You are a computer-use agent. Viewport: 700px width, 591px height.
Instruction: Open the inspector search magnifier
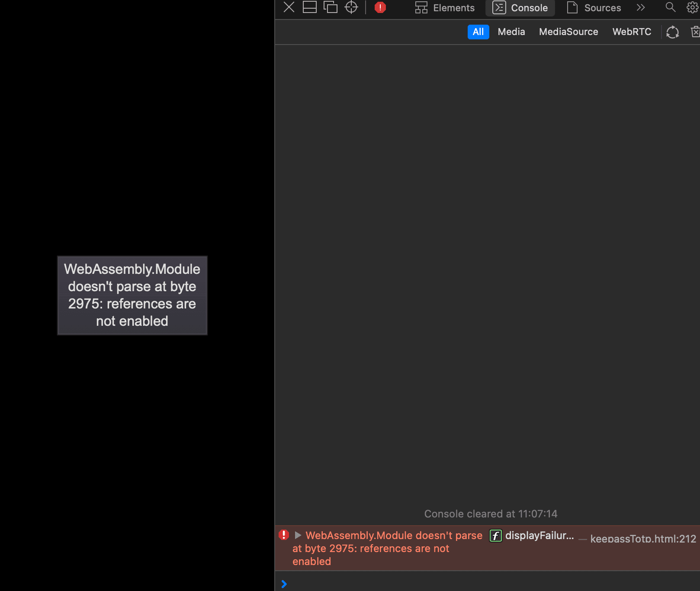coord(670,7)
